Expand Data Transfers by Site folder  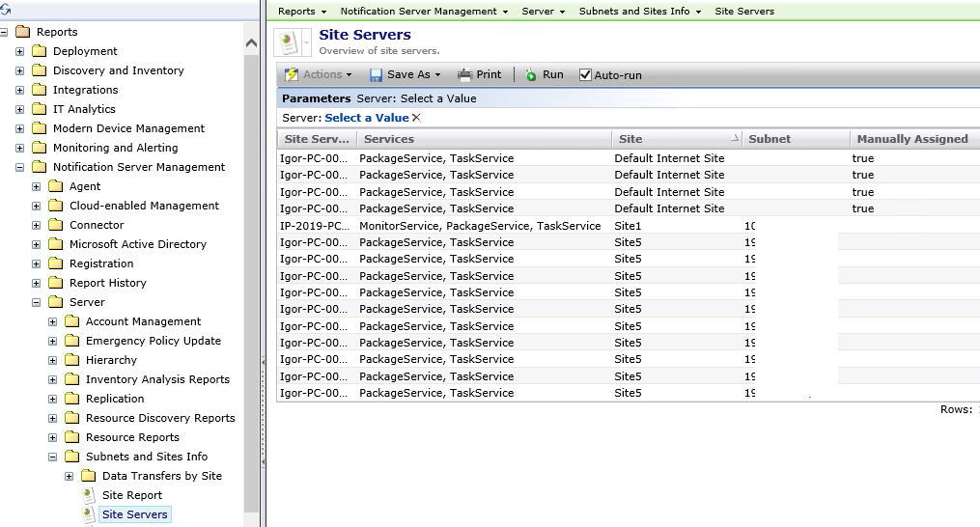tap(69, 477)
